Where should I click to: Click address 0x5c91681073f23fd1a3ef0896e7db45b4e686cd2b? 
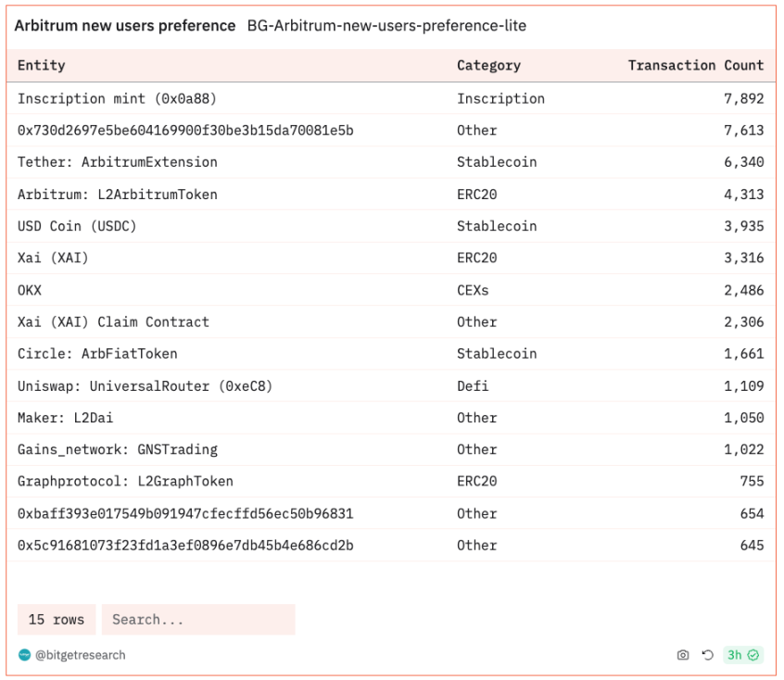(185, 546)
